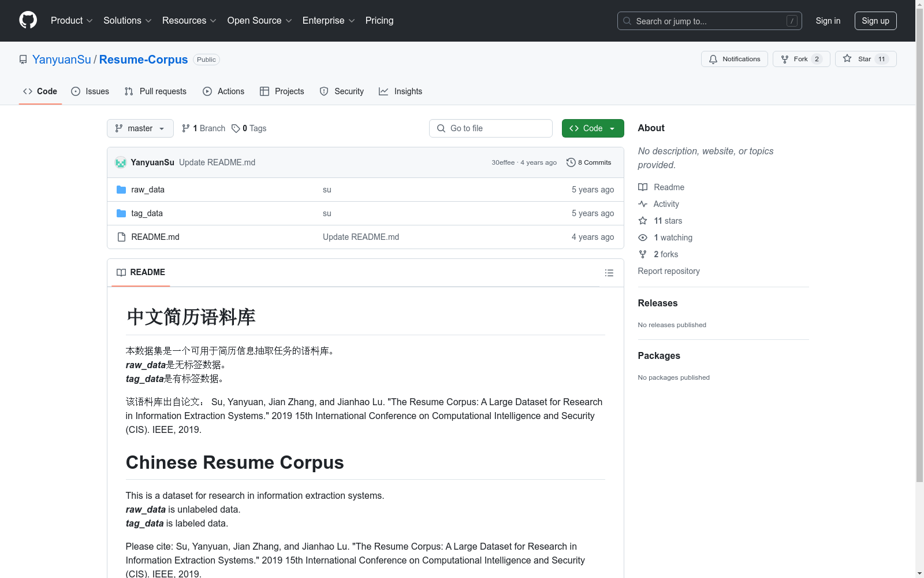Open the tag_data folder

tap(147, 213)
